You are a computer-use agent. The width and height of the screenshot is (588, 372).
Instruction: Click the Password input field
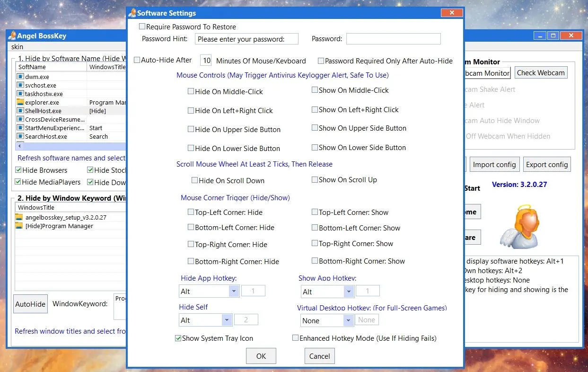pyautogui.click(x=394, y=39)
